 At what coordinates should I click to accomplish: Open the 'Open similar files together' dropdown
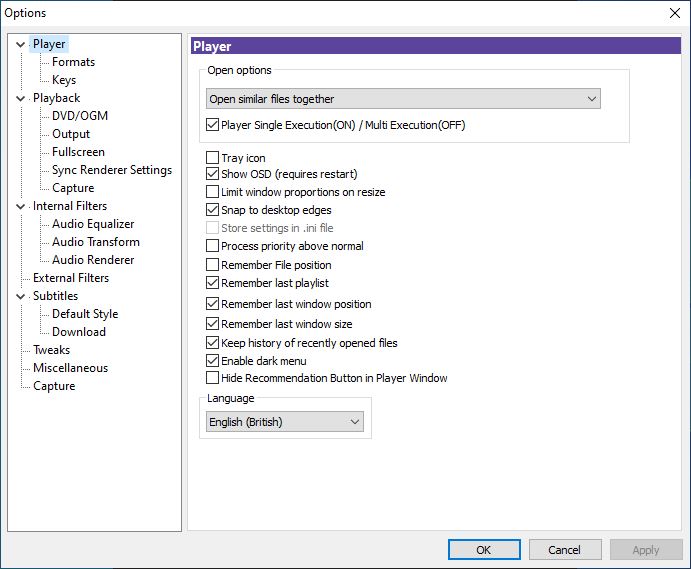click(x=403, y=99)
